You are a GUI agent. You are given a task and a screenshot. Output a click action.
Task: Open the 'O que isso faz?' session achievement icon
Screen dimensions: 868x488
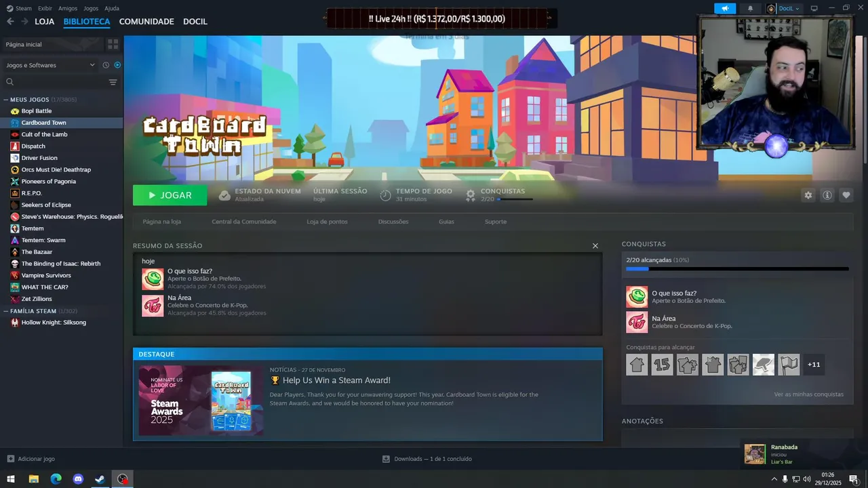[x=153, y=279]
